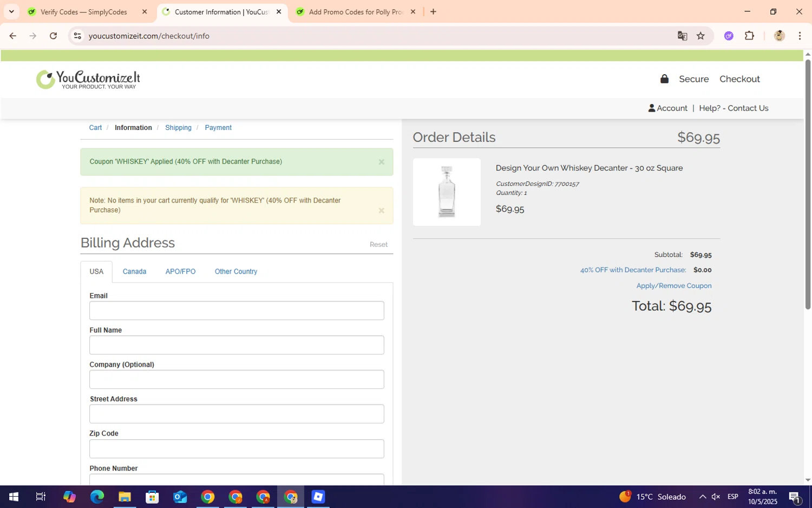Viewport: 812px width, 508px height.
Task: Click the Google Translate icon
Action: click(x=682, y=36)
